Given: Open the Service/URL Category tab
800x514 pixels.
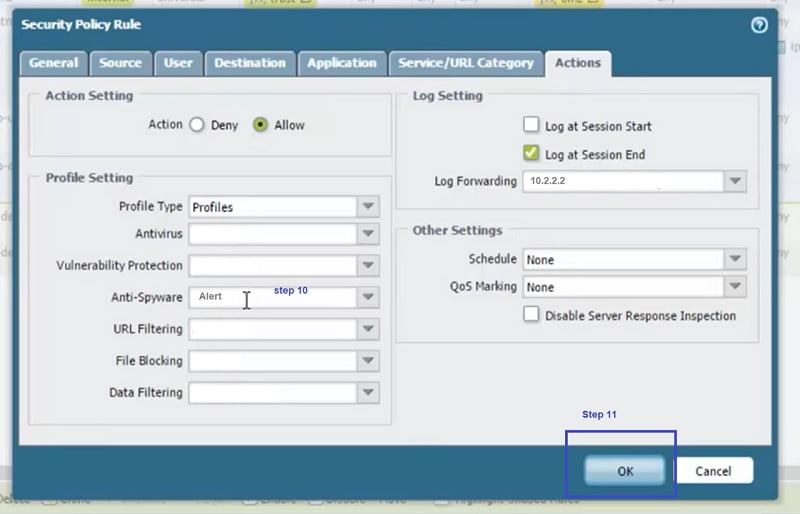Looking at the screenshot, I should pyautogui.click(x=466, y=63).
